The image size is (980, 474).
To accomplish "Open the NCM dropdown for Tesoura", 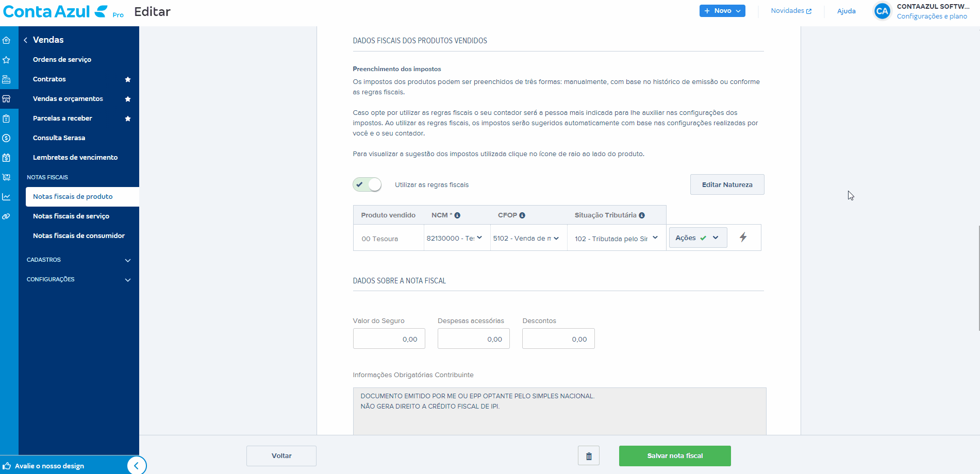I will coord(455,238).
